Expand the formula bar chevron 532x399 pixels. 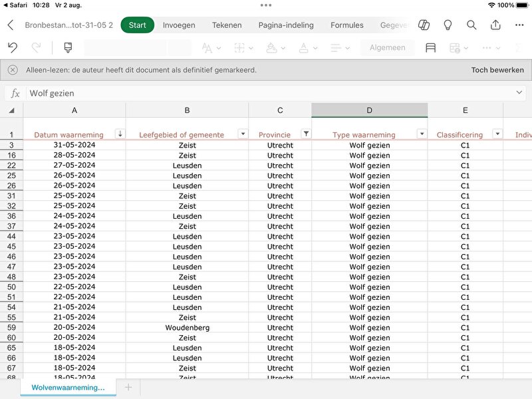pyautogui.click(x=519, y=92)
